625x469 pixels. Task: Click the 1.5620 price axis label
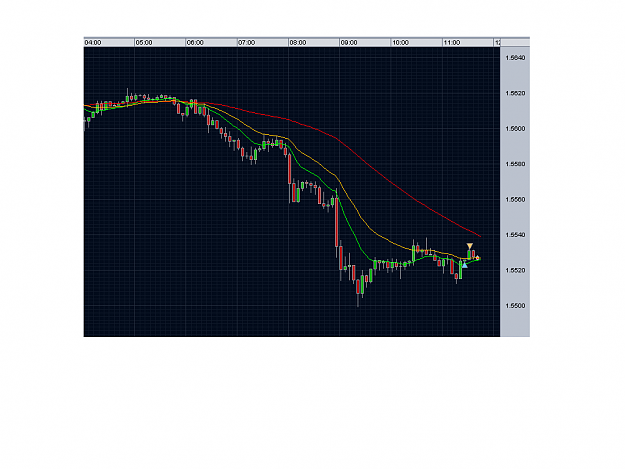[515, 93]
